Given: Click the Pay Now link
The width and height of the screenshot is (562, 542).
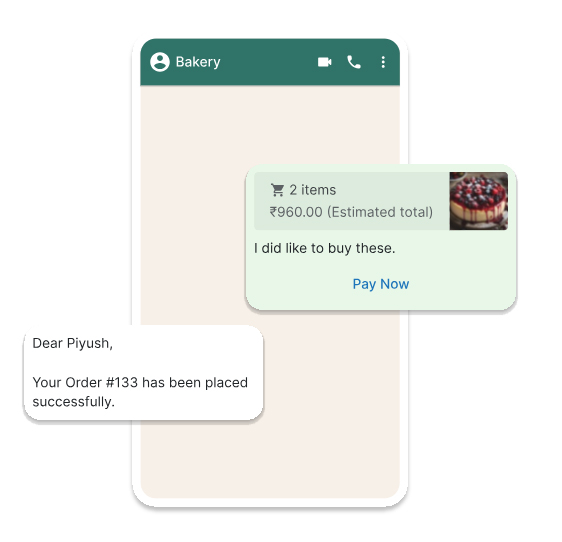Looking at the screenshot, I should 381,284.
